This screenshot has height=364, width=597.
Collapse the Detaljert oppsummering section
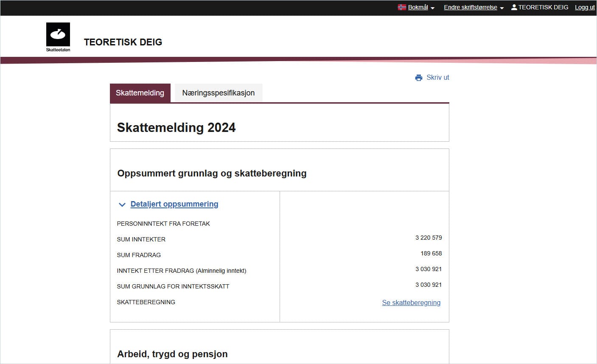tap(174, 204)
